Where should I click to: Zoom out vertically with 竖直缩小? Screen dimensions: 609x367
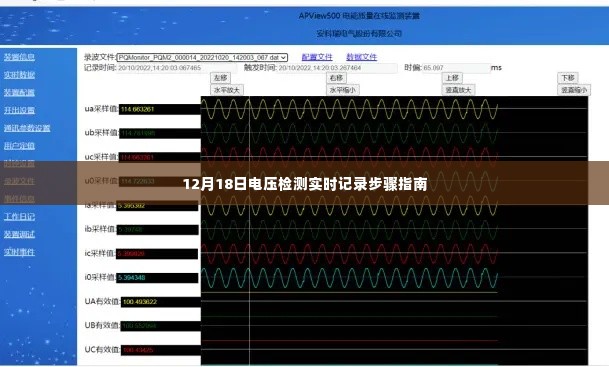(x=574, y=90)
